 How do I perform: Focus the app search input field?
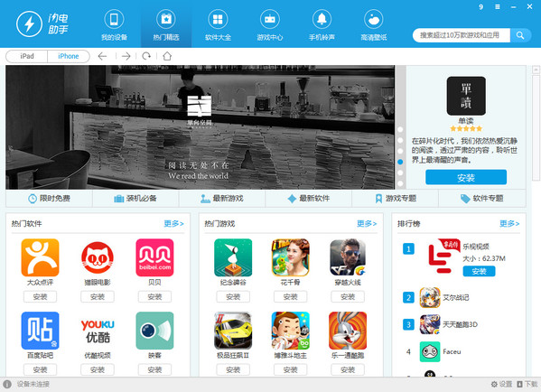[462, 35]
